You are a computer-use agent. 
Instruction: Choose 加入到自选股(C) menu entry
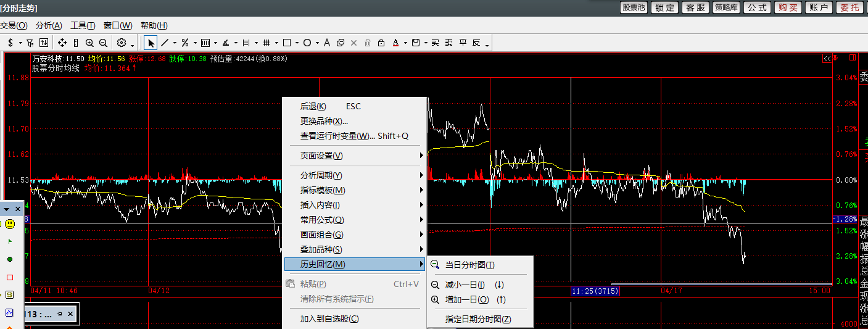pyautogui.click(x=355, y=319)
